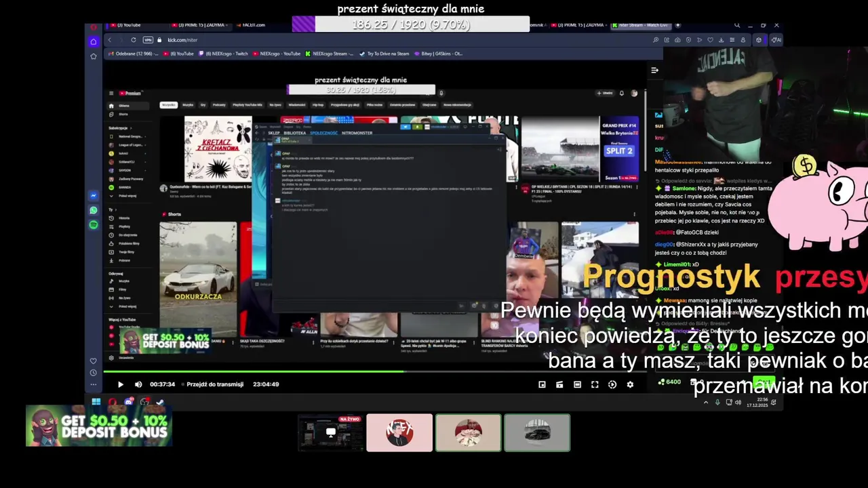
Task: Click the YouTube Utwórz create button
Action: (x=606, y=93)
